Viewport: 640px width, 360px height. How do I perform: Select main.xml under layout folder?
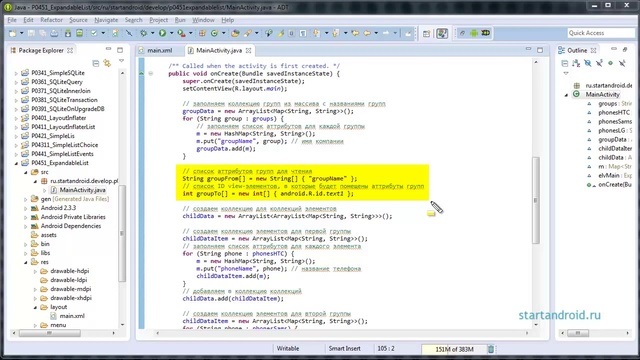[72, 316]
